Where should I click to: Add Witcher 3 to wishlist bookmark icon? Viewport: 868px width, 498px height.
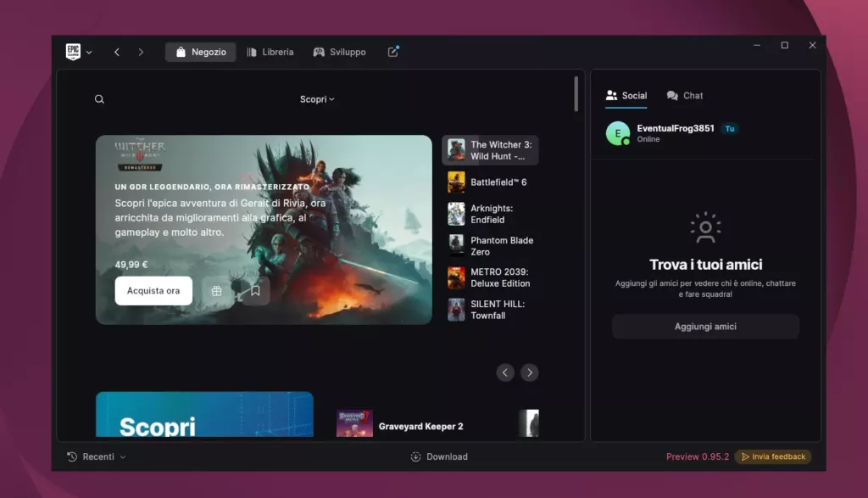pyautogui.click(x=255, y=291)
